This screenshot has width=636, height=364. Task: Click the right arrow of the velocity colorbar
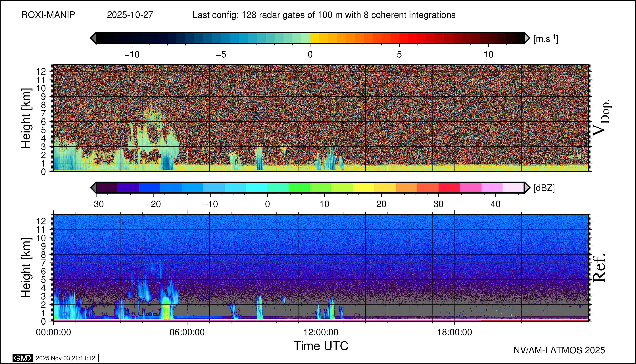tap(527, 38)
